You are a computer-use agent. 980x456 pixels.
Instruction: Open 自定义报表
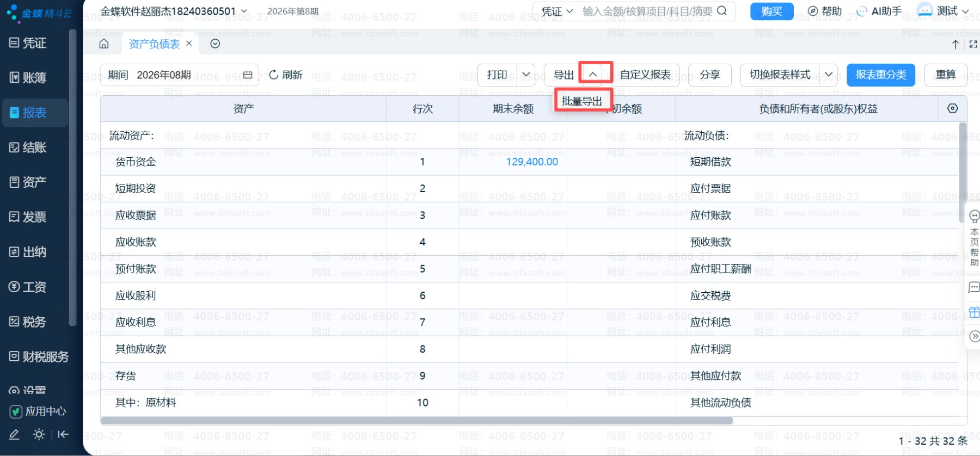646,75
